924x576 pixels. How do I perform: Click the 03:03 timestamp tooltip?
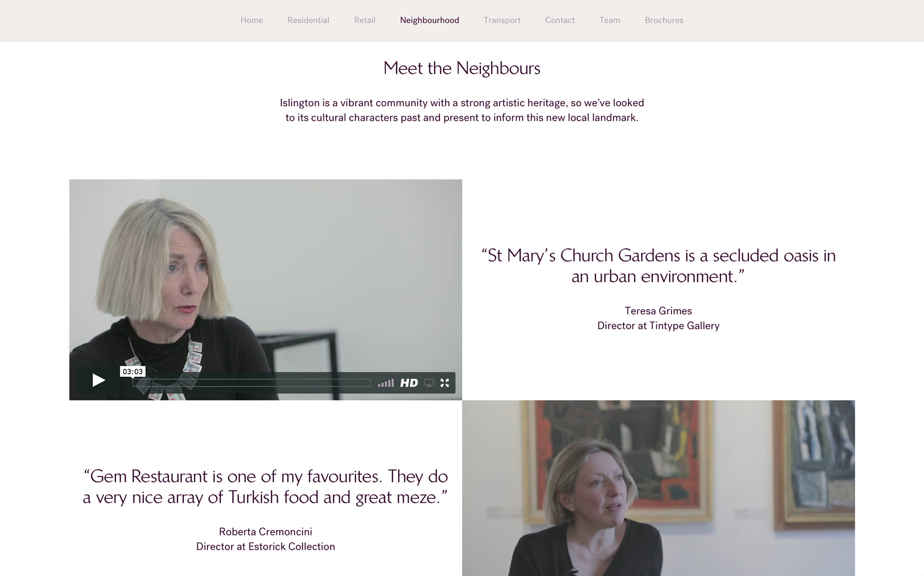point(132,372)
